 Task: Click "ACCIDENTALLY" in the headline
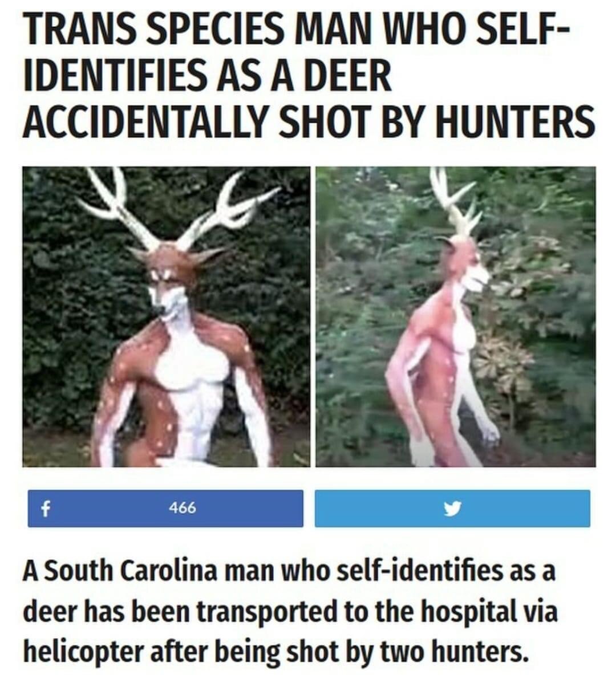pos(149,121)
